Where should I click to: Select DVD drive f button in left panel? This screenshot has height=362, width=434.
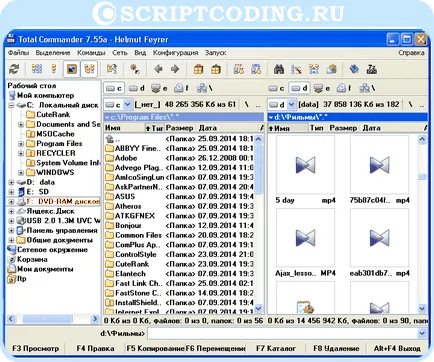[182, 88]
